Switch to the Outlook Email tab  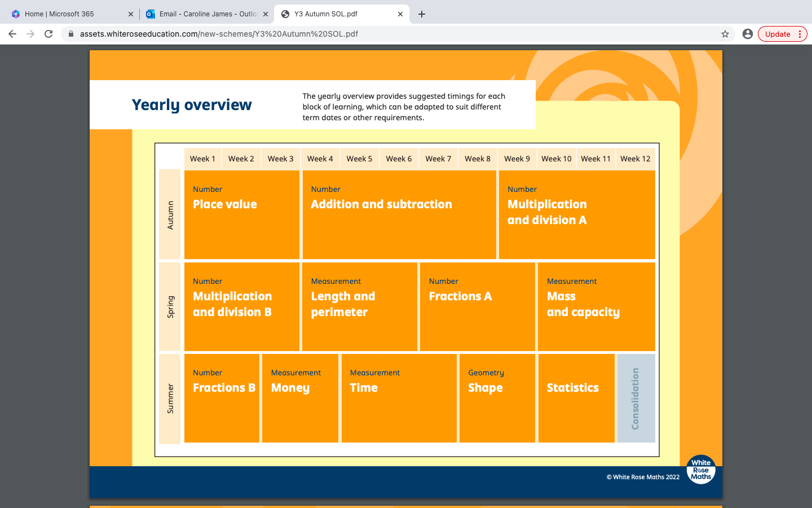tap(203, 14)
